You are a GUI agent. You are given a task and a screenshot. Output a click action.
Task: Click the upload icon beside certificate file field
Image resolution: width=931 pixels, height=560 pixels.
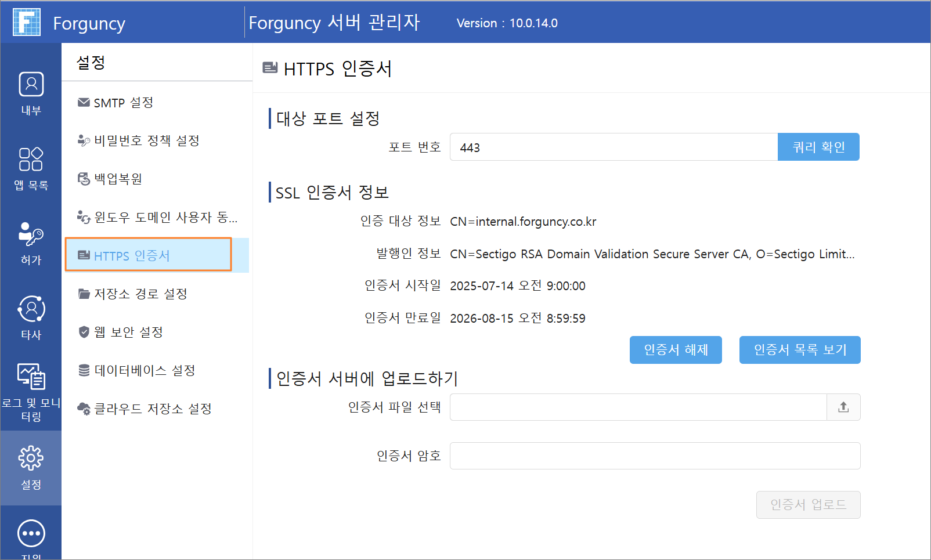pyautogui.click(x=843, y=407)
